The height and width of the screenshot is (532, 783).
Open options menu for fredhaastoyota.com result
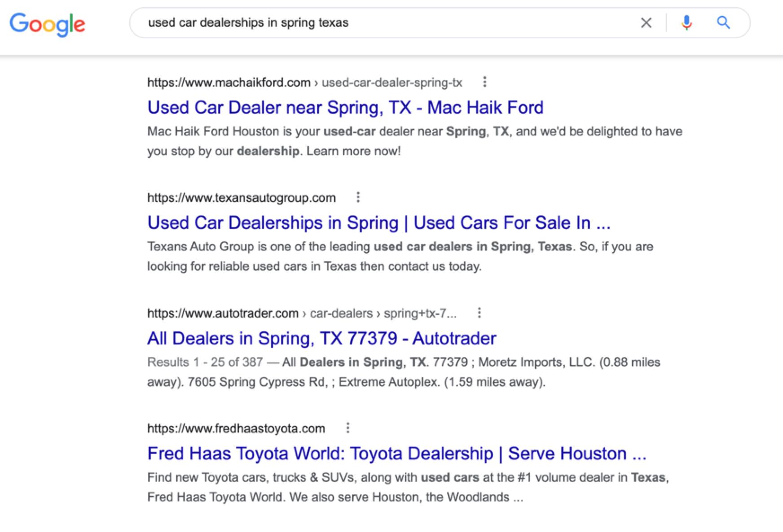[x=348, y=428]
